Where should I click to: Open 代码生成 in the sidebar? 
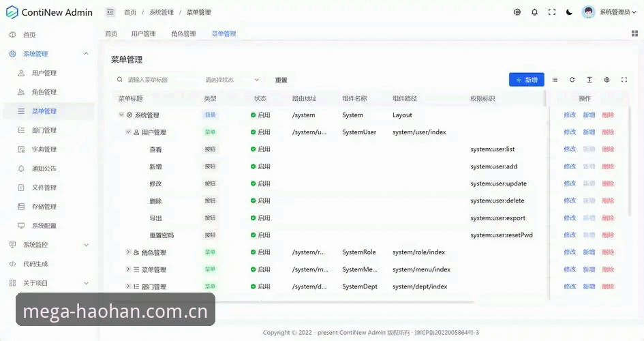point(35,264)
